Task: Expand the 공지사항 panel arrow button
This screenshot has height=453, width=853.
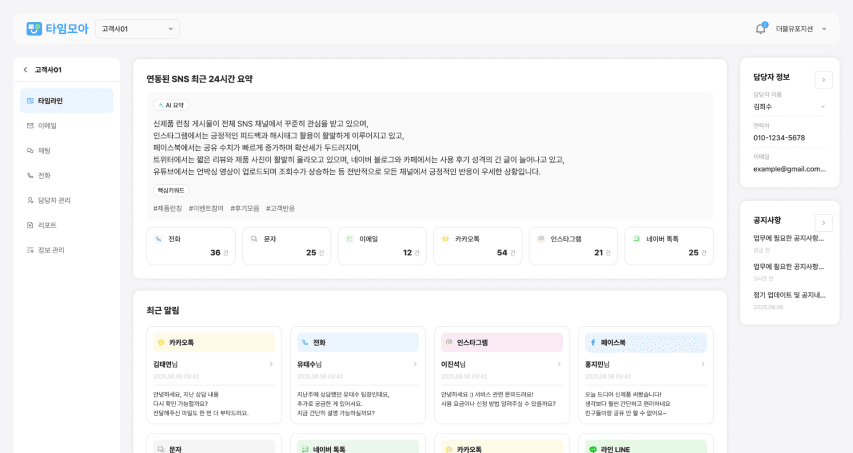Action: (x=823, y=223)
